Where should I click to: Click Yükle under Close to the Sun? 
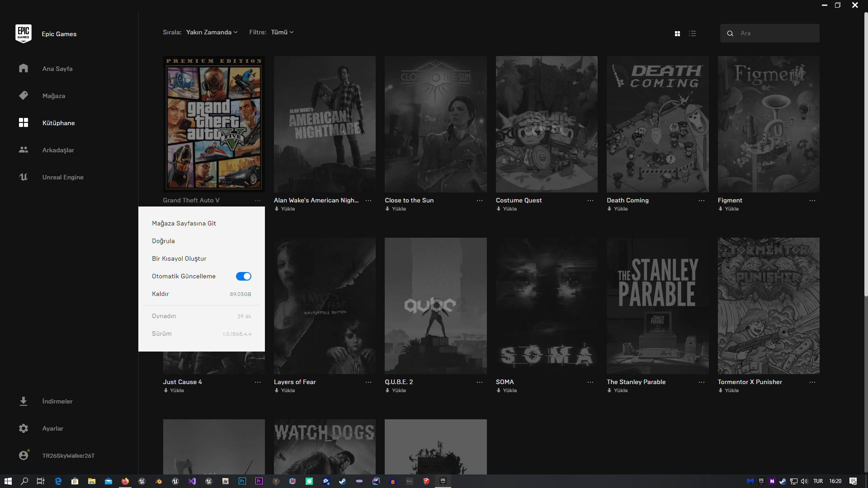[396, 209]
